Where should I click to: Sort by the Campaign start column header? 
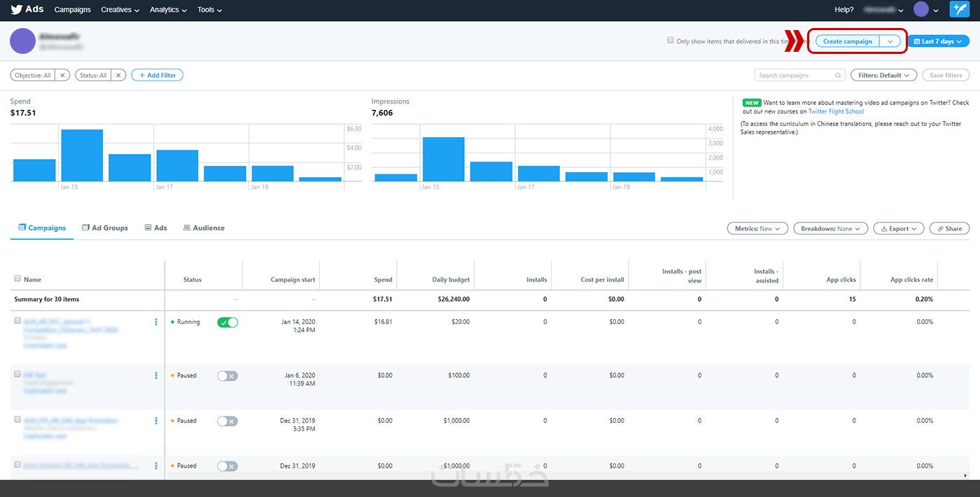[293, 280]
